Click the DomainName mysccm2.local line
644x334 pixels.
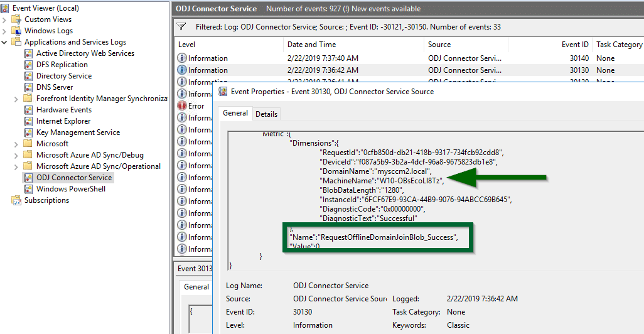point(375,171)
